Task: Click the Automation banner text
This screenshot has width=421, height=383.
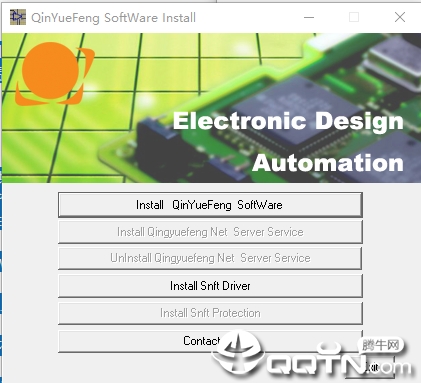Action: [328, 163]
